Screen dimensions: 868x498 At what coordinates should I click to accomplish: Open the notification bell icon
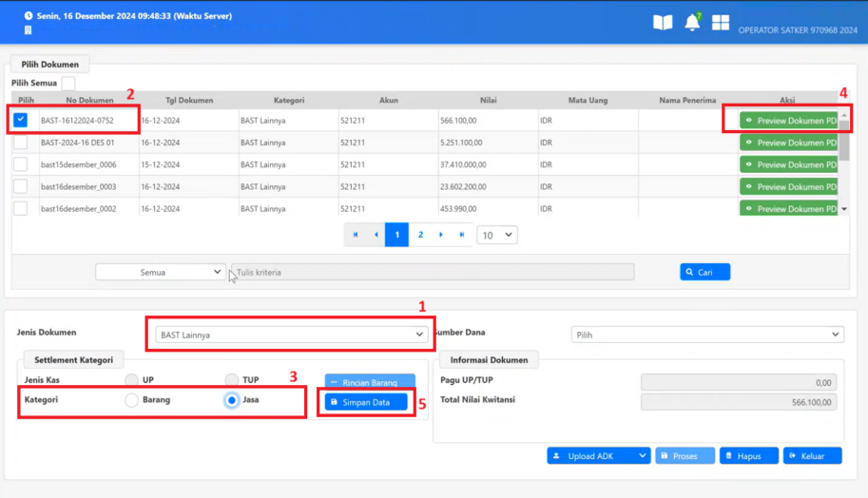(692, 23)
